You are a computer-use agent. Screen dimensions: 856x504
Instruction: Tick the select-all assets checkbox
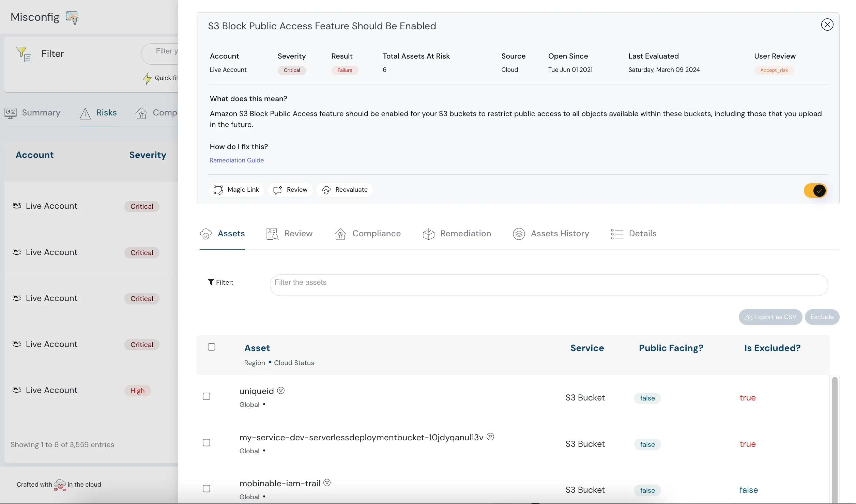click(212, 347)
